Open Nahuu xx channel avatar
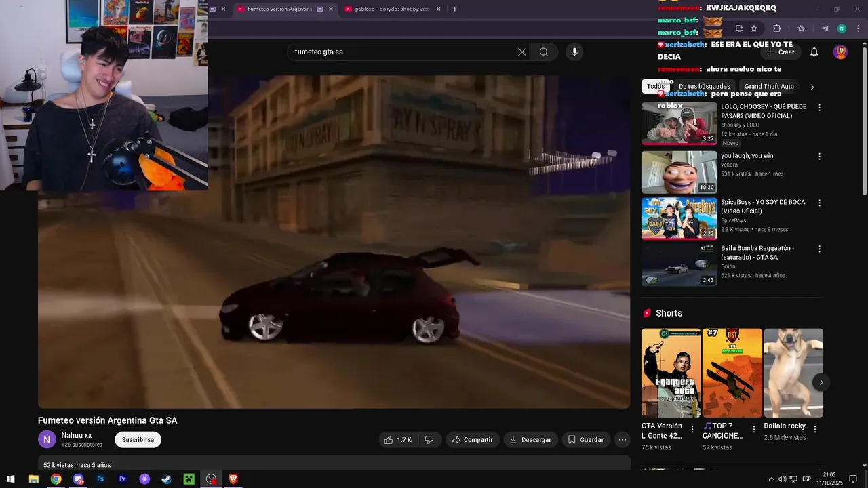 (47, 440)
